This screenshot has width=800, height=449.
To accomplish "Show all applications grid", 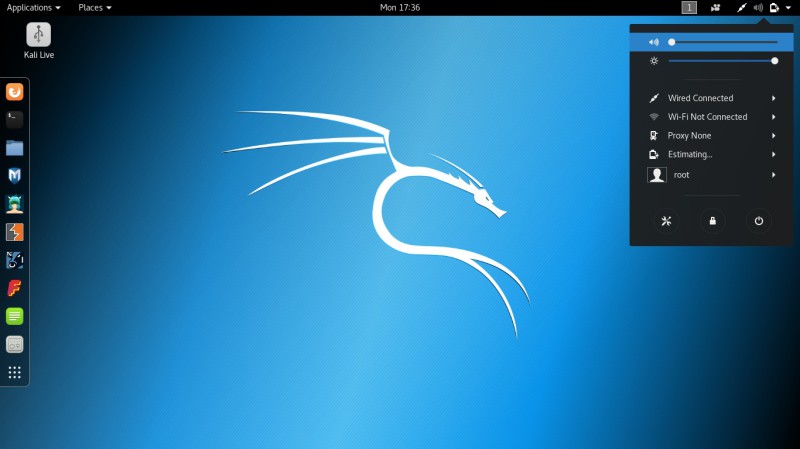I will (14, 372).
